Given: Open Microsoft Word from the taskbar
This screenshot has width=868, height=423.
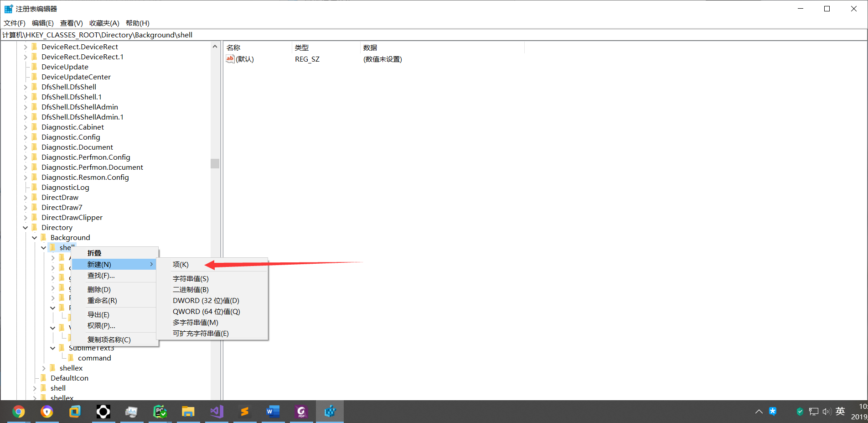Looking at the screenshot, I should 273,412.
